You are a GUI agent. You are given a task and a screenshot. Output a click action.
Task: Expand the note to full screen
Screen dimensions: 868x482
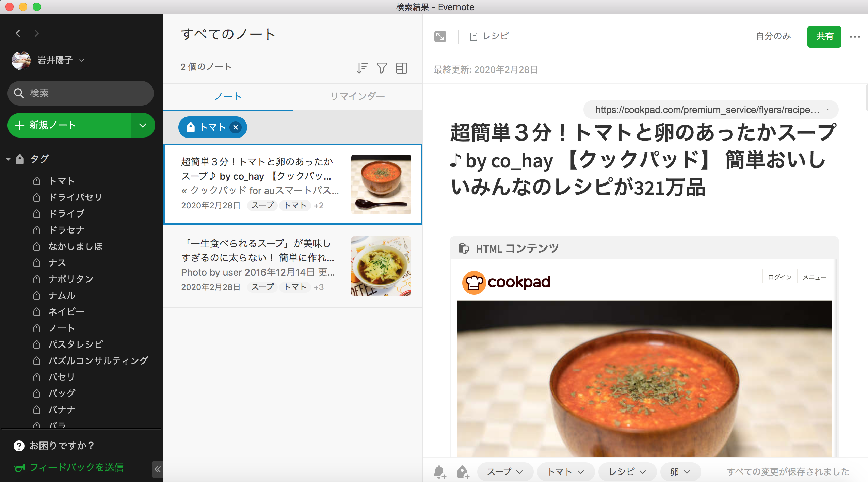[x=440, y=36]
